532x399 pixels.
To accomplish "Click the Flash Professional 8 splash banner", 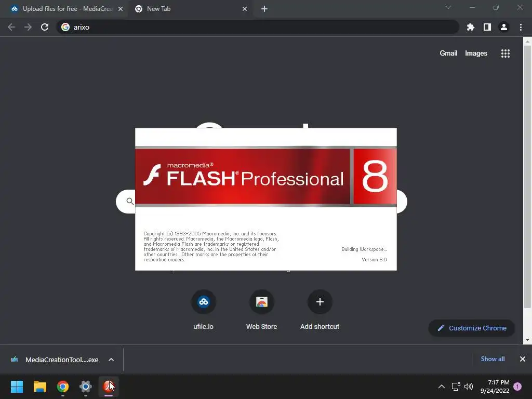I will tap(265, 177).
